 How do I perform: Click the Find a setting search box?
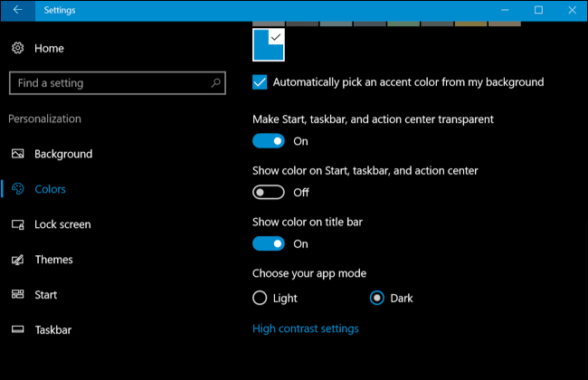[x=109, y=83]
